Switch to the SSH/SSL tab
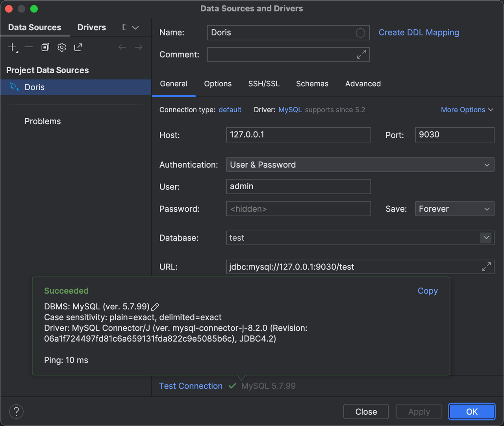Viewport: 504px width, 426px height. pos(264,84)
